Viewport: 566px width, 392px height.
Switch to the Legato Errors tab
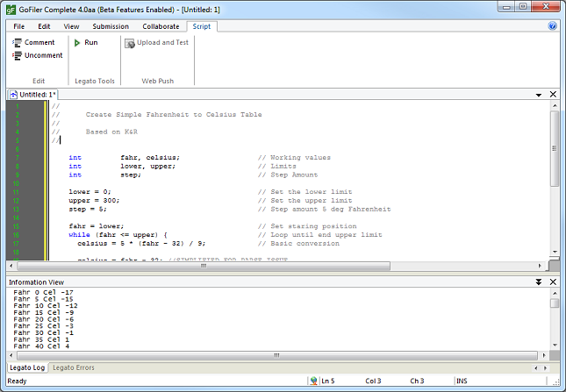pyautogui.click(x=74, y=367)
